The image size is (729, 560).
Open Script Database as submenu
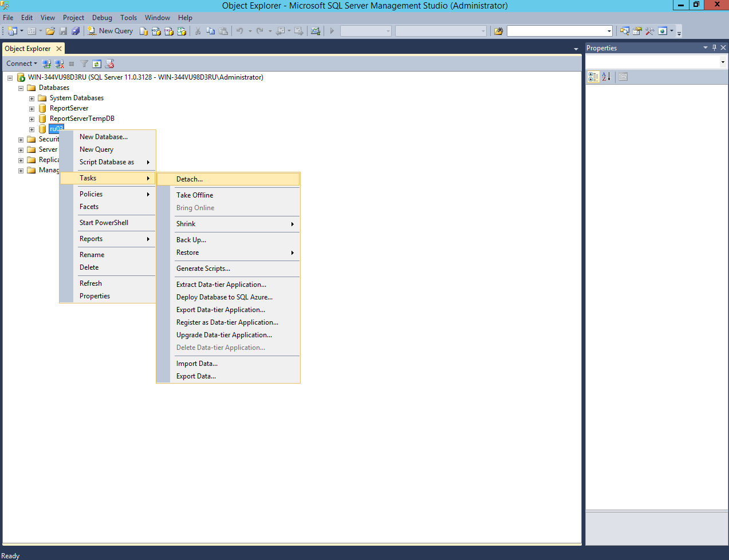pyautogui.click(x=108, y=162)
